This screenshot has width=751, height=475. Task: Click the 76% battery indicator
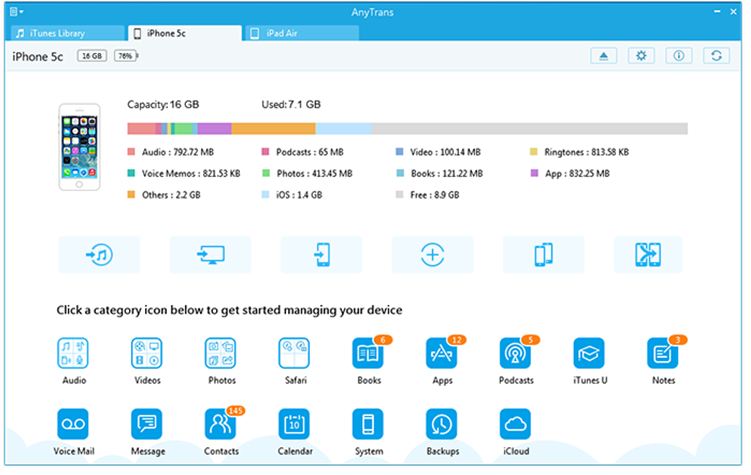[126, 56]
